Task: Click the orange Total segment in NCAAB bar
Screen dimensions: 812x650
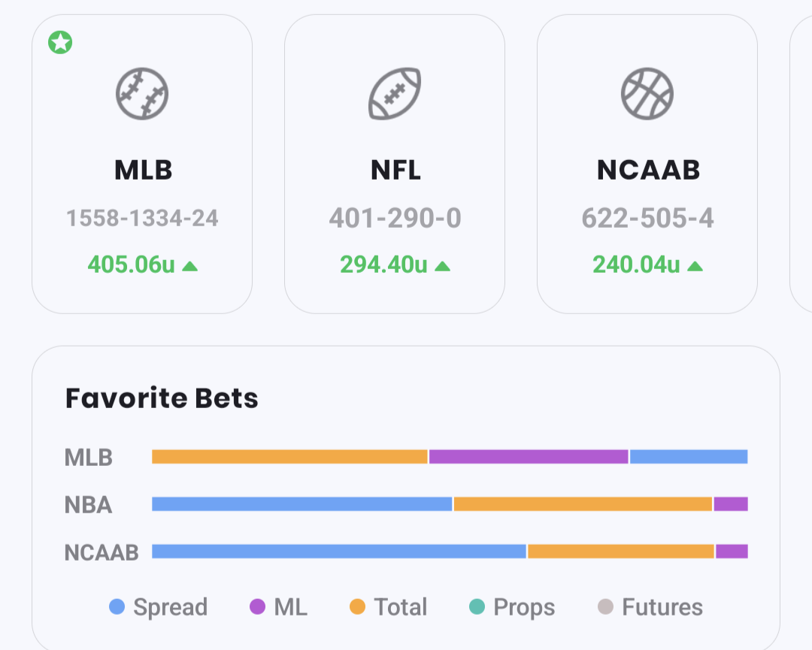Action: pyautogui.click(x=620, y=552)
